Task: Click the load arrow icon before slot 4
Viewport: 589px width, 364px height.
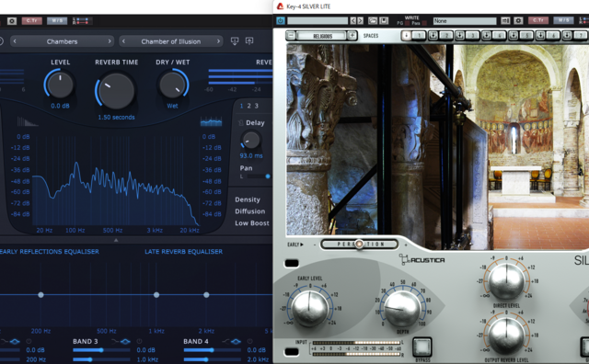Action: 487,36
